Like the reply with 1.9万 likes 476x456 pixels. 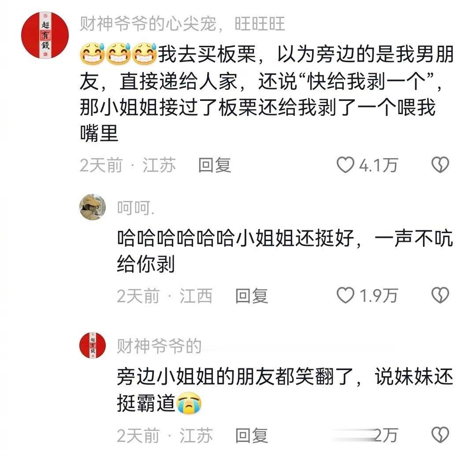tap(346, 295)
